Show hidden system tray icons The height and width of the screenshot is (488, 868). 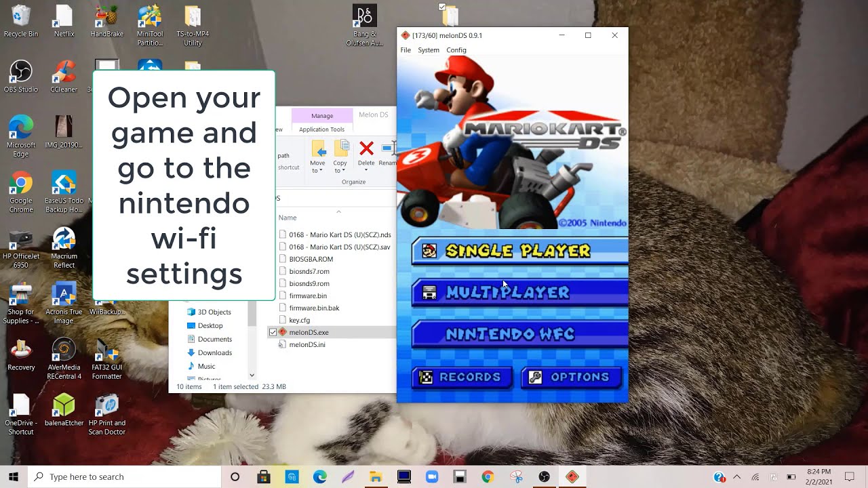[737, 476]
